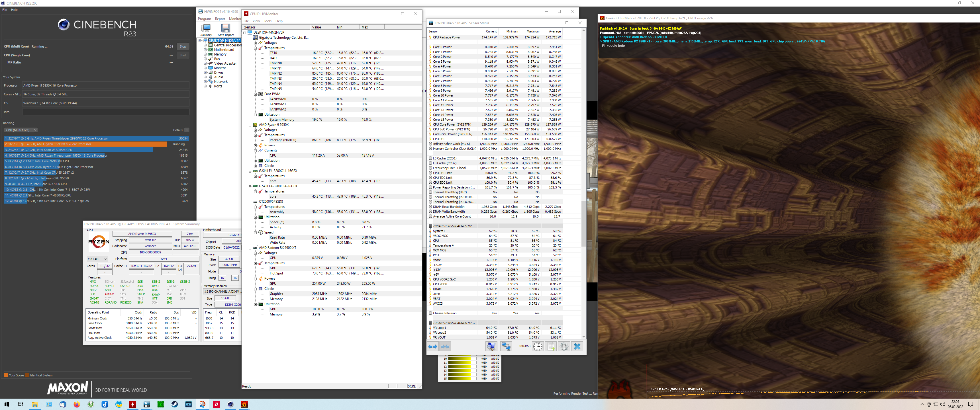This screenshot has height=410, width=980.
Task: Click the expand-columns blue arrows icon
Action: (x=432, y=347)
